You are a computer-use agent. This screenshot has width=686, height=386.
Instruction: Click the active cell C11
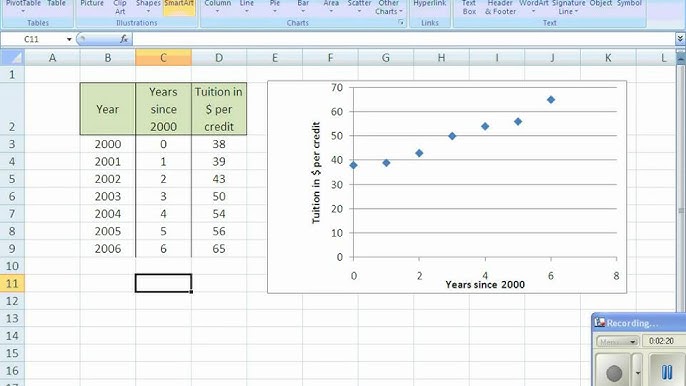[x=163, y=283]
